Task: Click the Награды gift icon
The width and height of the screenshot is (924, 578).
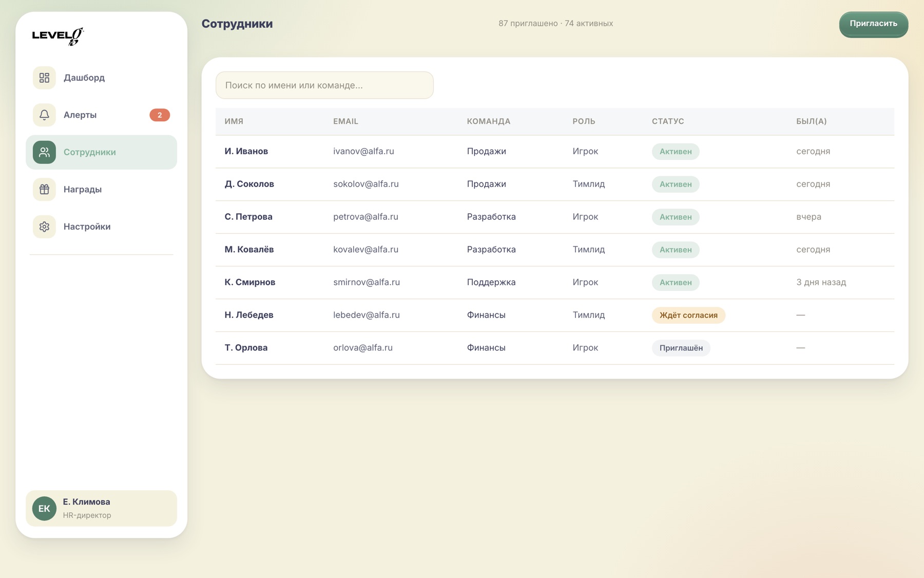Action: click(x=44, y=189)
